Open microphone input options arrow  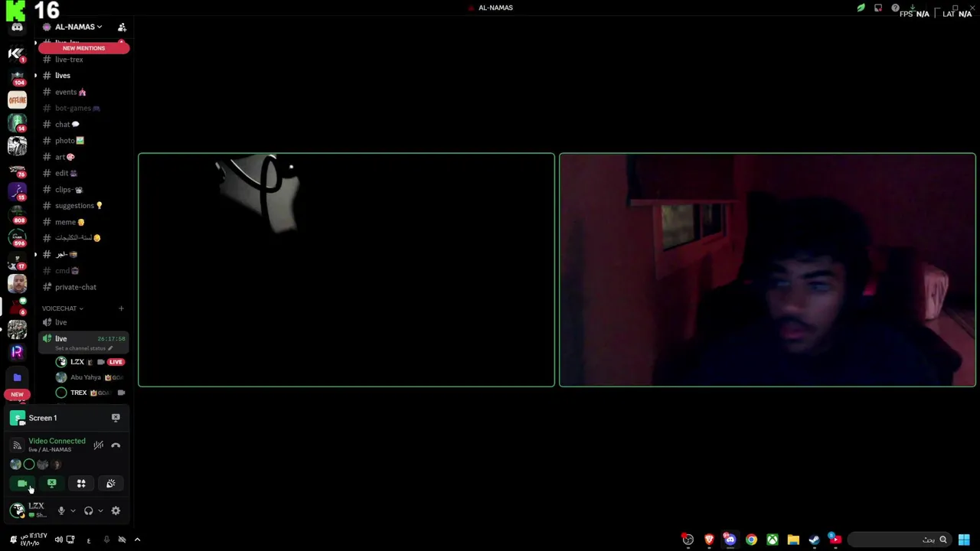[73, 510]
